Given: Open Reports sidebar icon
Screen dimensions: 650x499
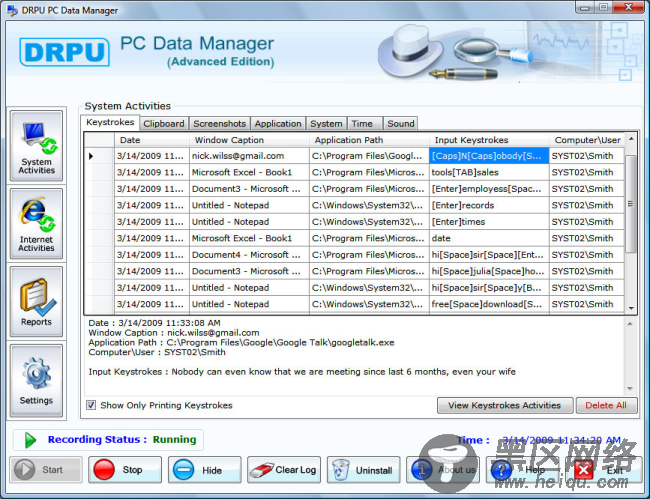Looking at the screenshot, I should click(36, 301).
